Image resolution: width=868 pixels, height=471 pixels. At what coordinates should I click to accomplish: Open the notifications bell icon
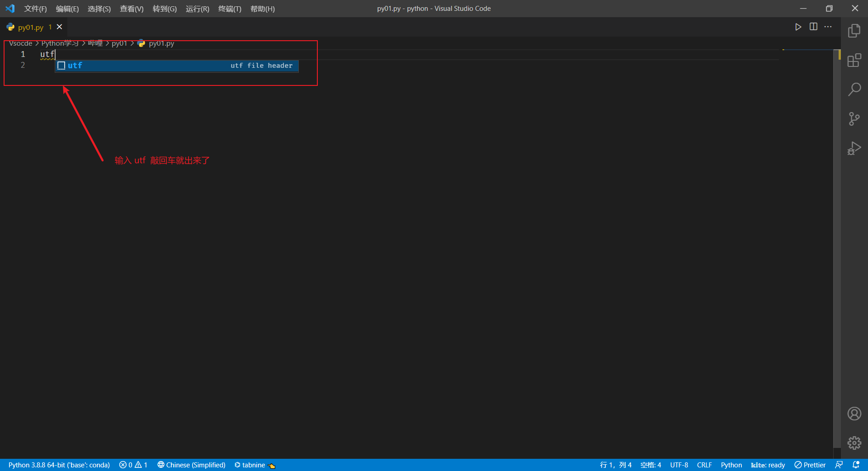[856, 465]
